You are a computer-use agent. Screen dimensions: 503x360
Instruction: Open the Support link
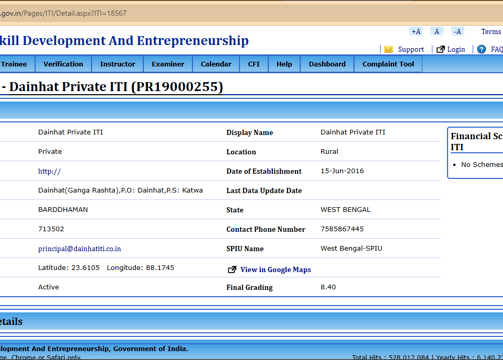coord(411,49)
